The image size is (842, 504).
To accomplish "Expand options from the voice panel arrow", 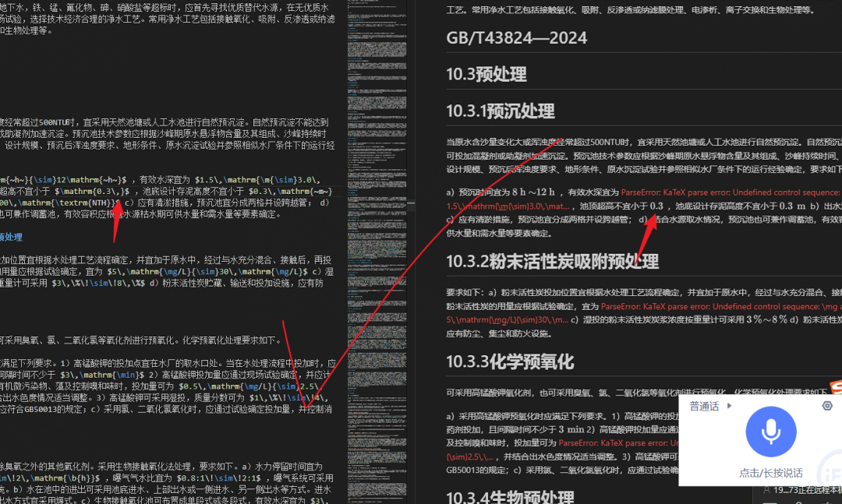I will tap(730, 405).
